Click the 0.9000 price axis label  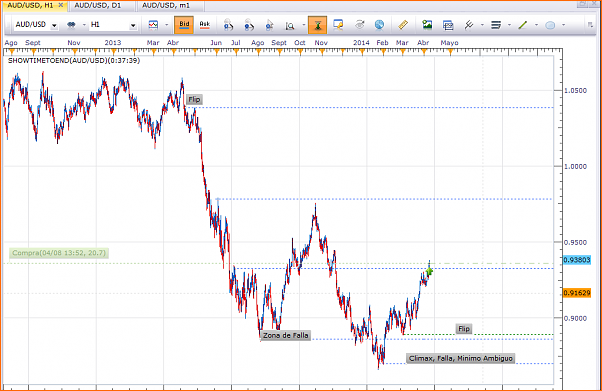pos(575,318)
